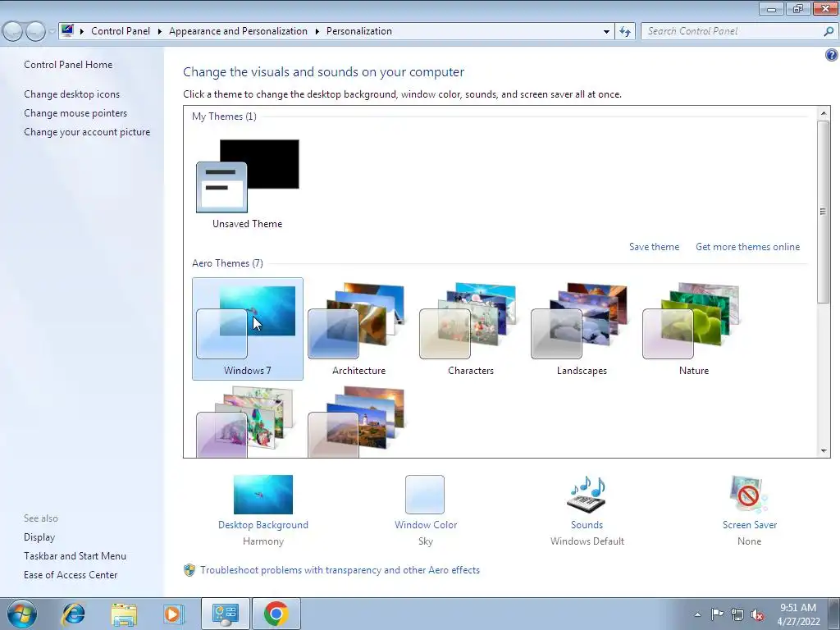Open Change your account picture link
Image resolution: width=840 pixels, height=630 pixels.
tap(87, 132)
